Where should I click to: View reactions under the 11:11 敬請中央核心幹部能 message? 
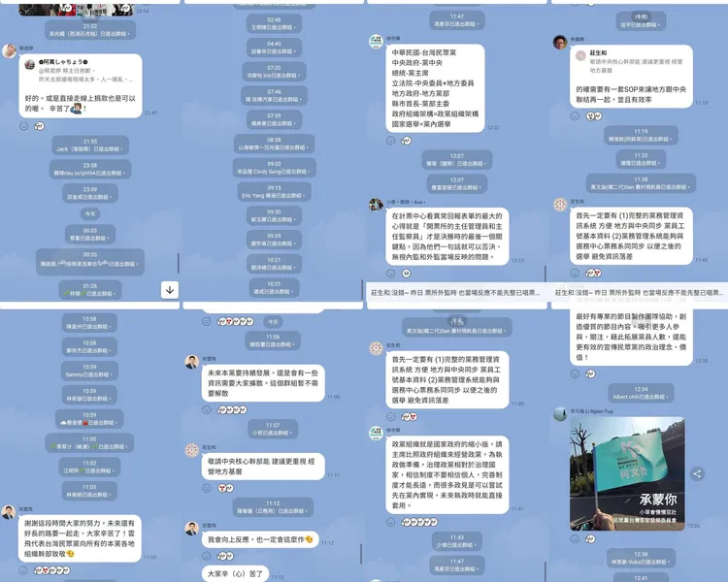[225, 488]
